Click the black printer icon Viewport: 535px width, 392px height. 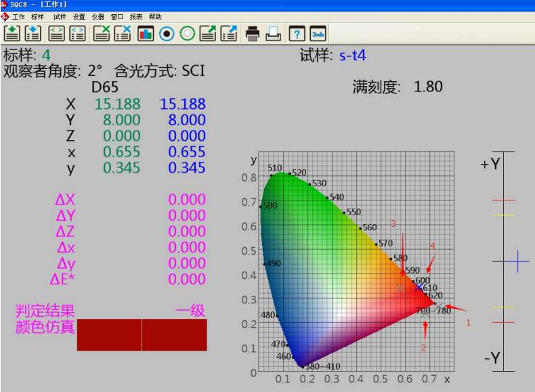253,33
